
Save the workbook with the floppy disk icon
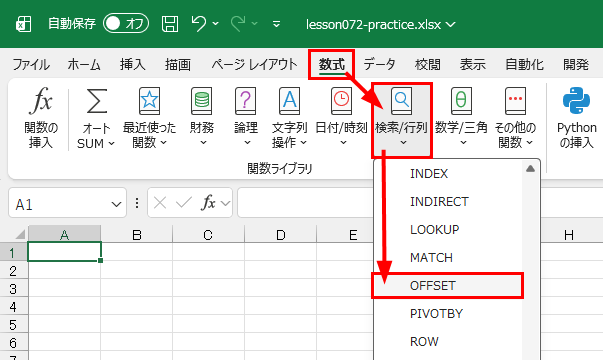tap(170, 24)
